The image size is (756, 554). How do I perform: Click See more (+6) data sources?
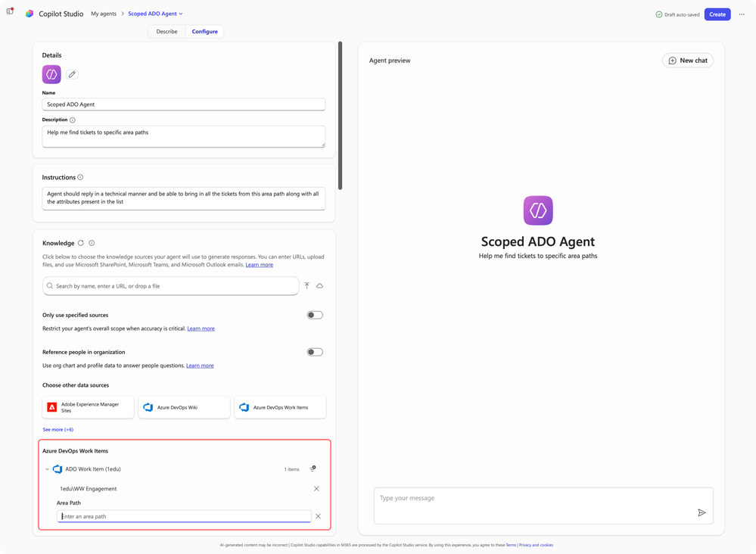[58, 430]
